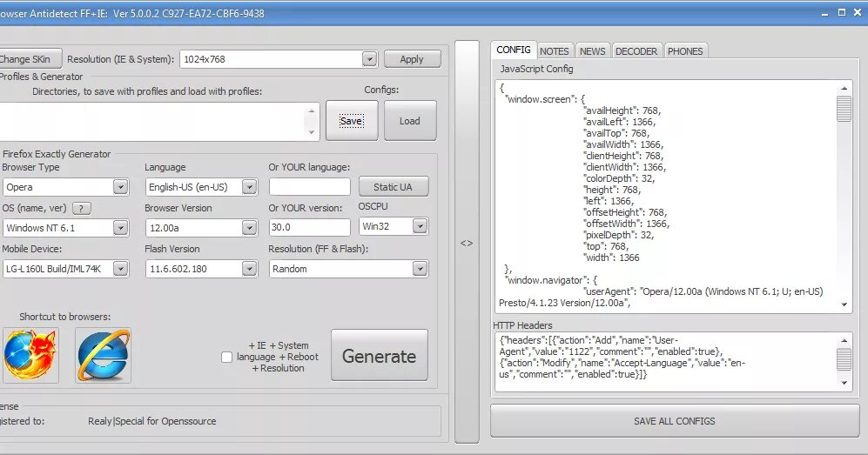Click the Static UA button

pyautogui.click(x=393, y=187)
